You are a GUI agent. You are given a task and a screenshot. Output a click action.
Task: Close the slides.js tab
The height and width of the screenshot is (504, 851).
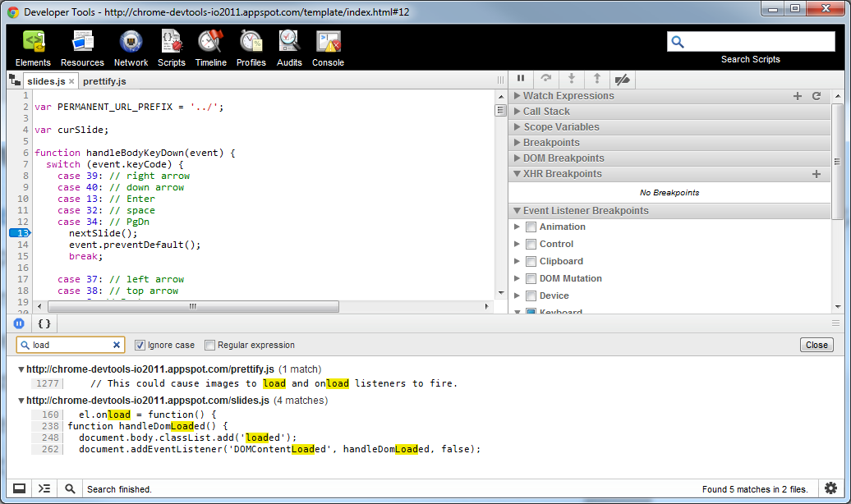[x=71, y=81]
